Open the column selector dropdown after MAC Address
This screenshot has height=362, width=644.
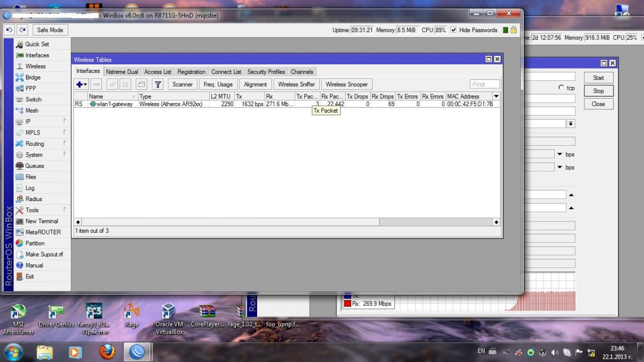pos(496,96)
